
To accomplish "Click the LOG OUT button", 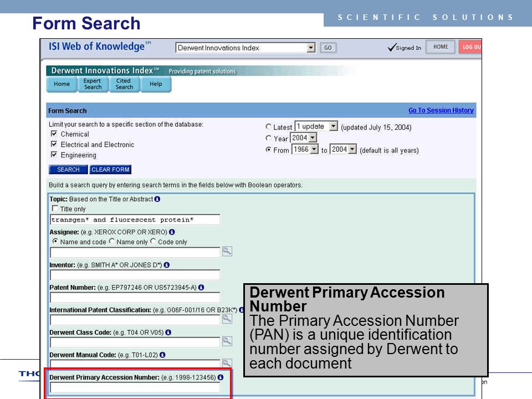I will (x=470, y=47).
